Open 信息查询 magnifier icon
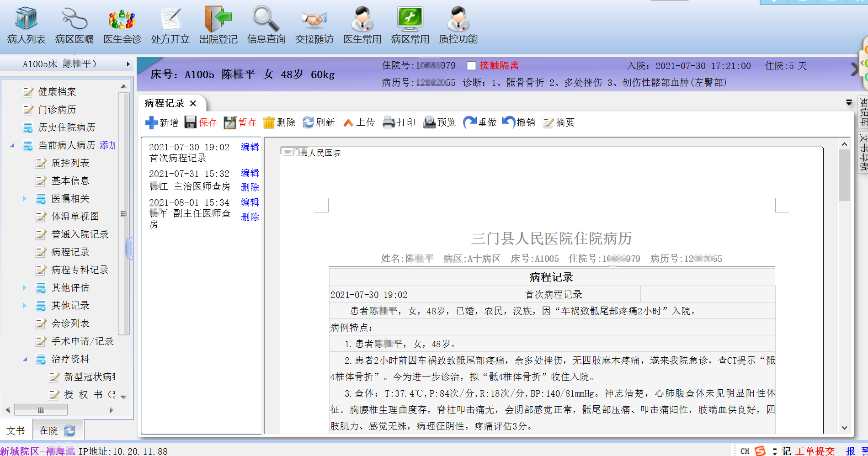 266,19
